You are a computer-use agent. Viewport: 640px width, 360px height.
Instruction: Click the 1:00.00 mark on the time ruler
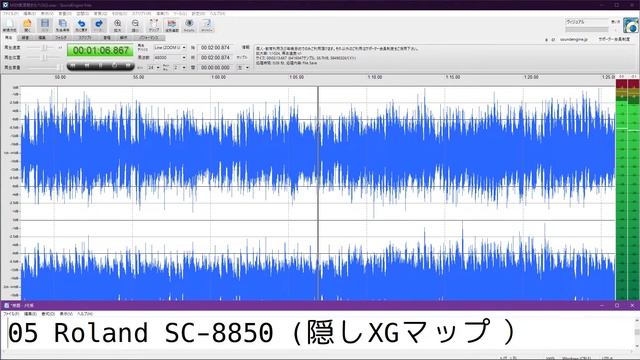point(218,77)
